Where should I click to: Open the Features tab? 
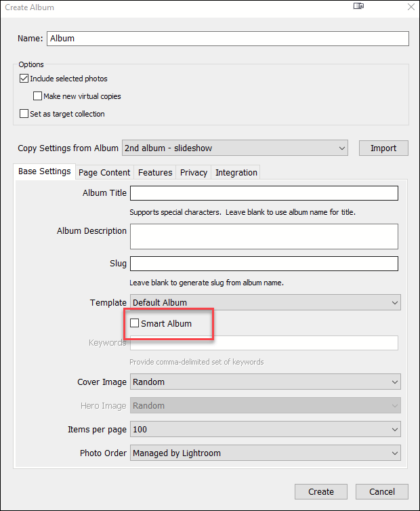click(x=155, y=172)
